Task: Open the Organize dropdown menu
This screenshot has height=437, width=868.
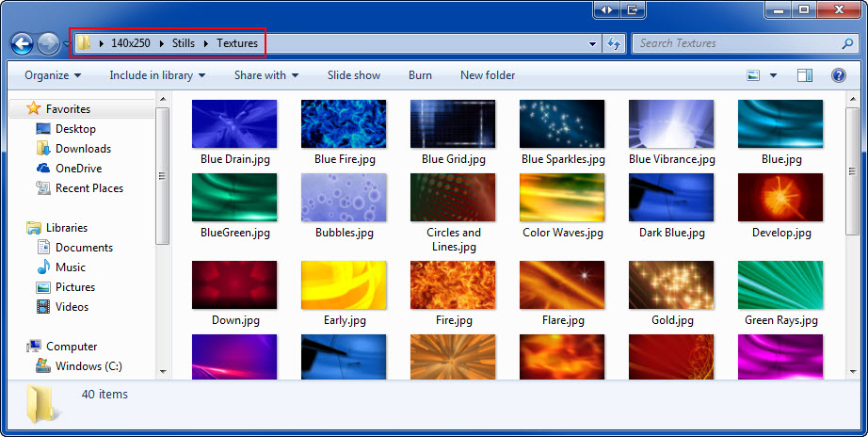Action: point(53,75)
